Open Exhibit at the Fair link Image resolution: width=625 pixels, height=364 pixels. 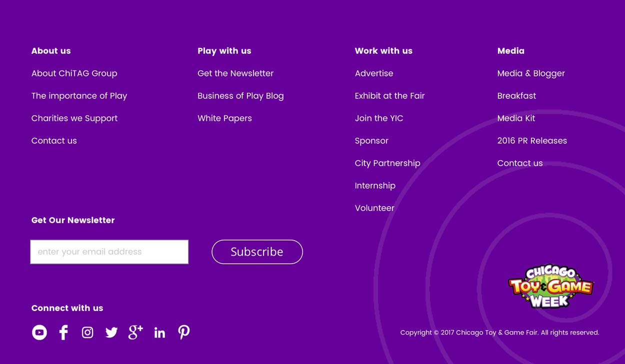[x=389, y=96]
